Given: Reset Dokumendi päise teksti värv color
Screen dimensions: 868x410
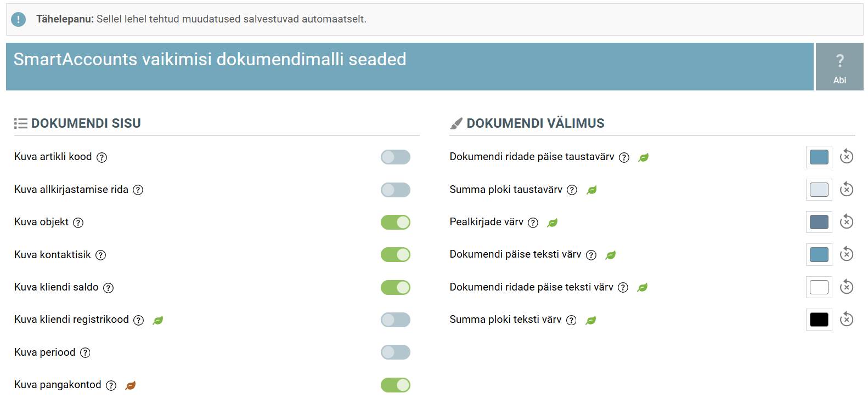Looking at the screenshot, I should 847,254.
